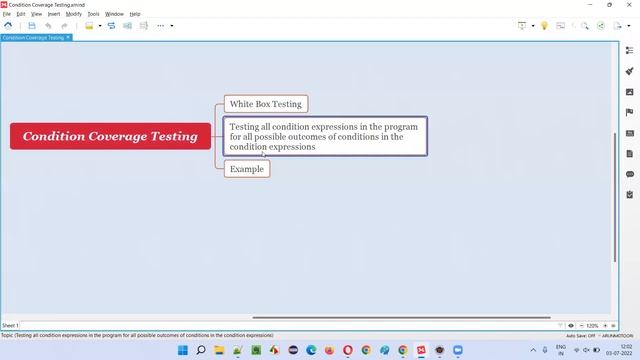Open the Tools menu
The width and height of the screenshot is (640, 360).
[x=93, y=14]
